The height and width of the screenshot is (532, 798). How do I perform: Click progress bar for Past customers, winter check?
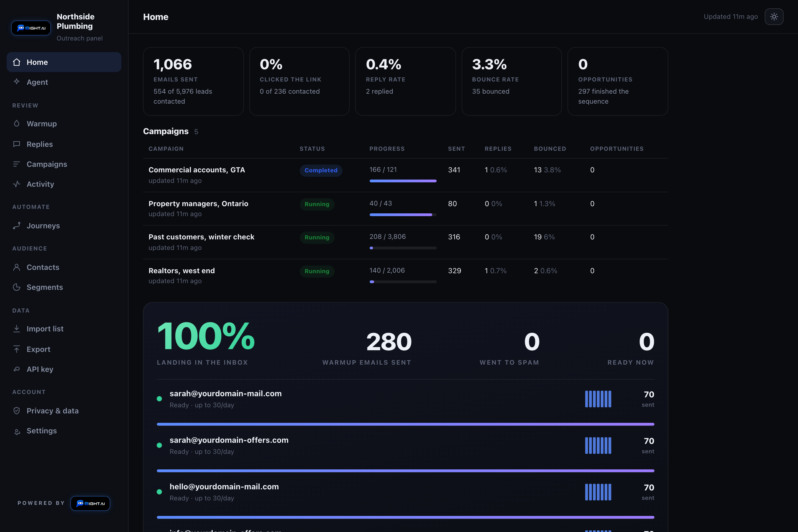tap(403, 248)
